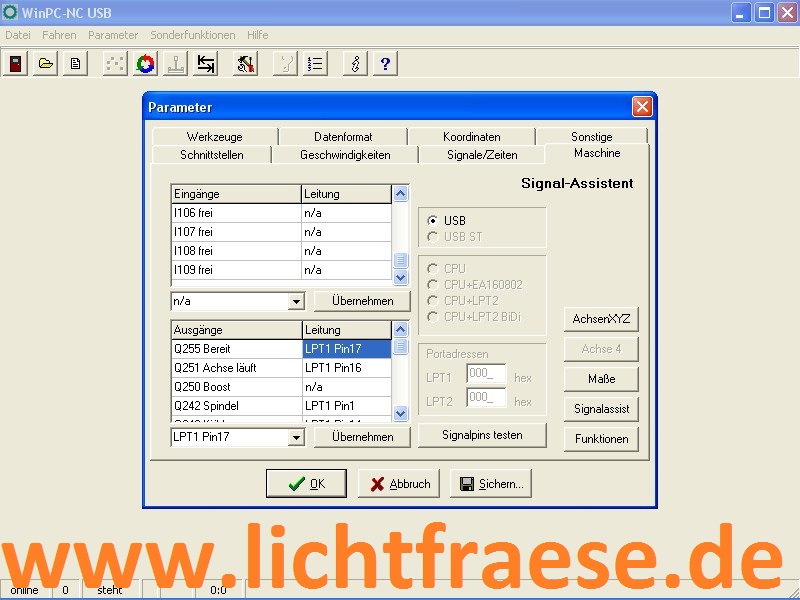Viewport: 800px width, 600px height.
Task: Click the numbered list toolbar icon
Action: tap(315, 64)
